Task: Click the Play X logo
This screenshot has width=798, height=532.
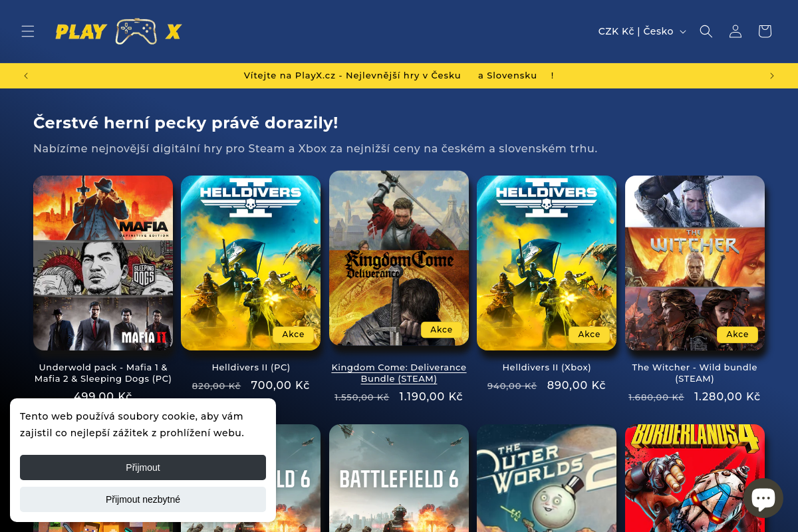Action: click(x=118, y=31)
